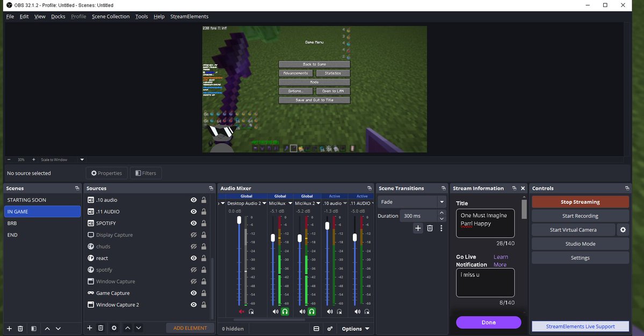This screenshot has width=644, height=336.
Task: Hide the Game Capture source
Action: pos(193,293)
